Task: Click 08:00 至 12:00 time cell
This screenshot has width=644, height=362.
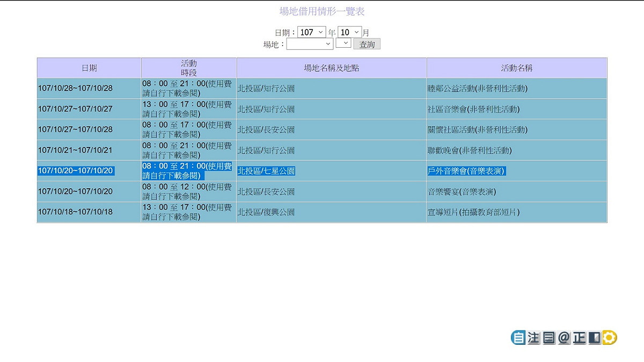Action: [x=189, y=191]
